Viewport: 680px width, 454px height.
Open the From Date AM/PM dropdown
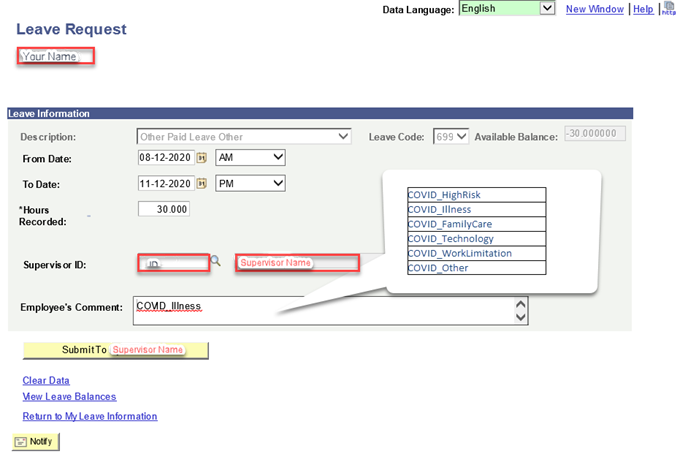pos(250,158)
